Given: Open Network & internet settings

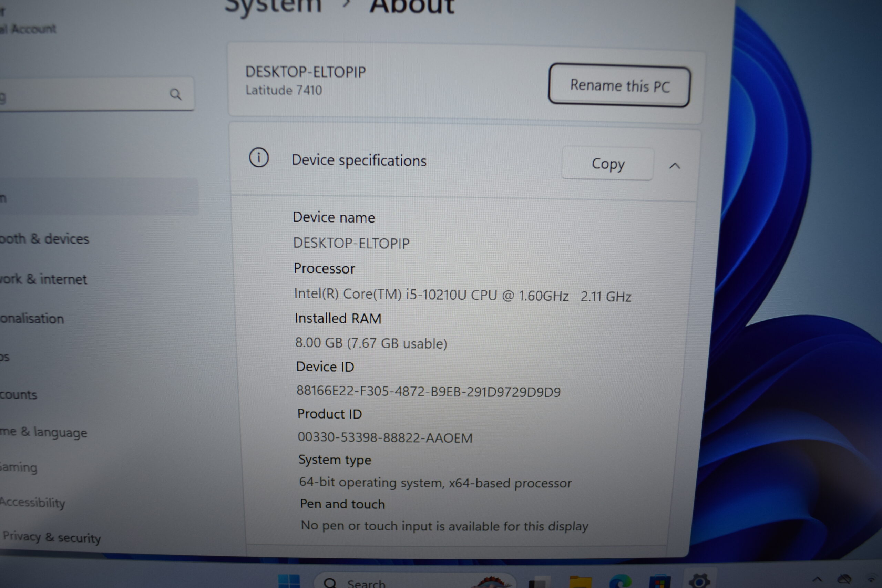Looking at the screenshot, I should [43, 279].
